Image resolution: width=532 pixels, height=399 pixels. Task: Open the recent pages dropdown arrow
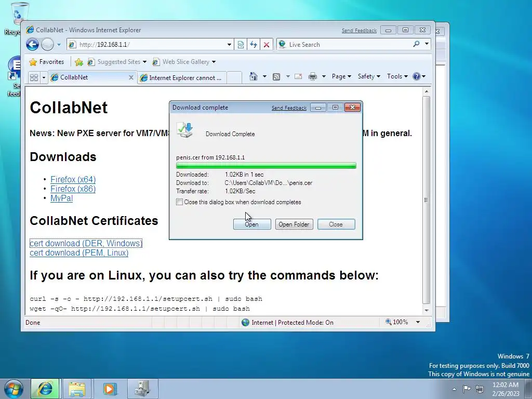[59, 45]
